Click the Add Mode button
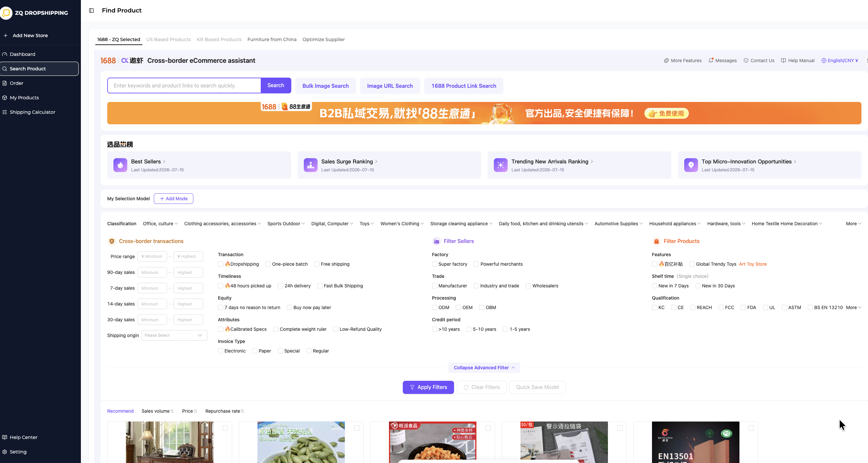868x463 pixels. point(173,199)
